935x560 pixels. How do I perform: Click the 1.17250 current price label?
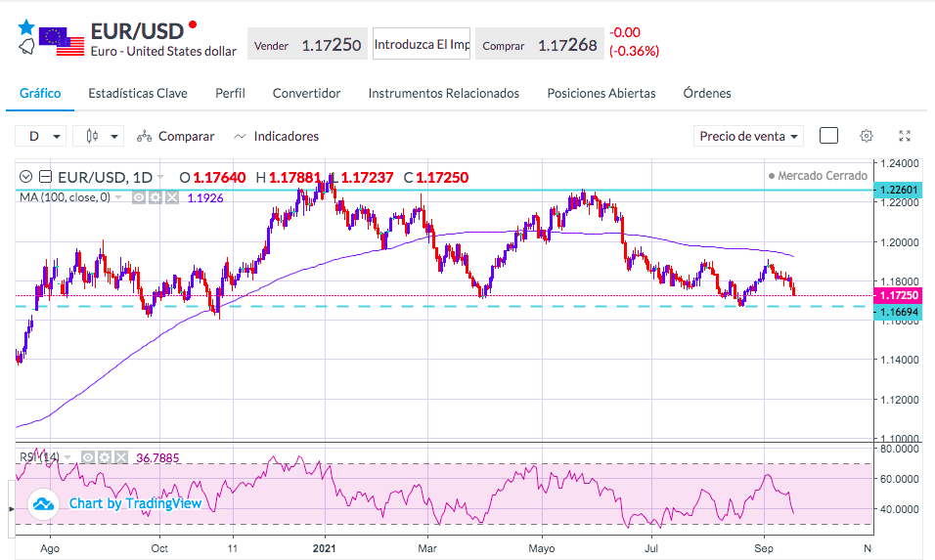click(x=898, y=295)
